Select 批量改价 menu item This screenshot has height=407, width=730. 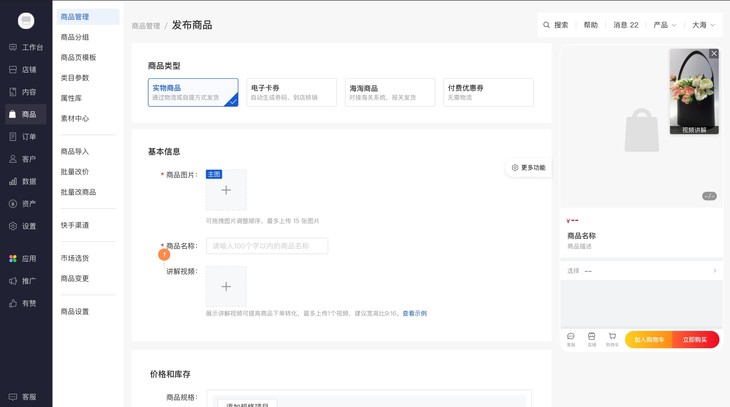[75, 172]
